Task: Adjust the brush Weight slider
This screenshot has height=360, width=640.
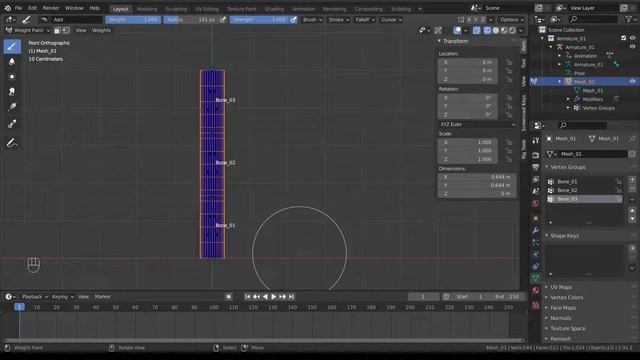Action: (x=133, y=20)
